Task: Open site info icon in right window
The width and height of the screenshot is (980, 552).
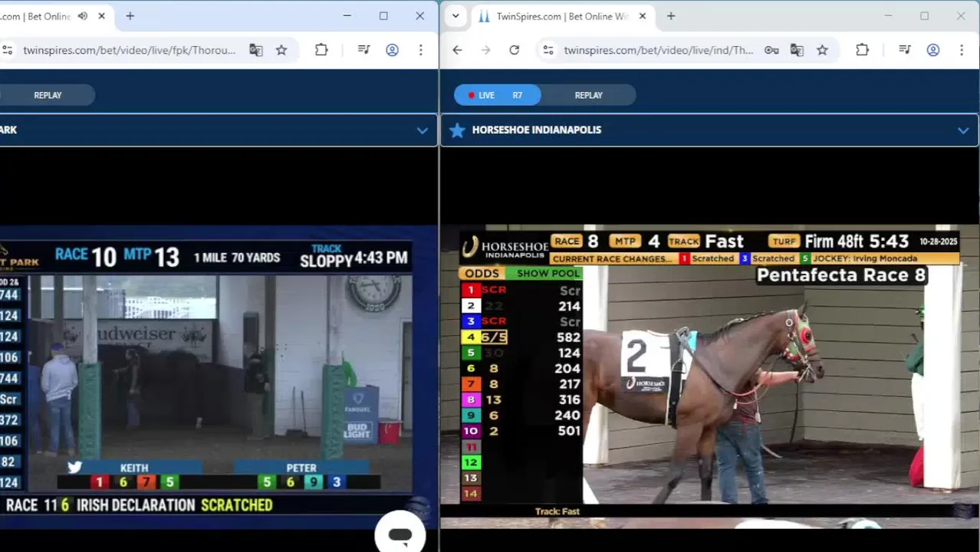Action: point(548,50)
